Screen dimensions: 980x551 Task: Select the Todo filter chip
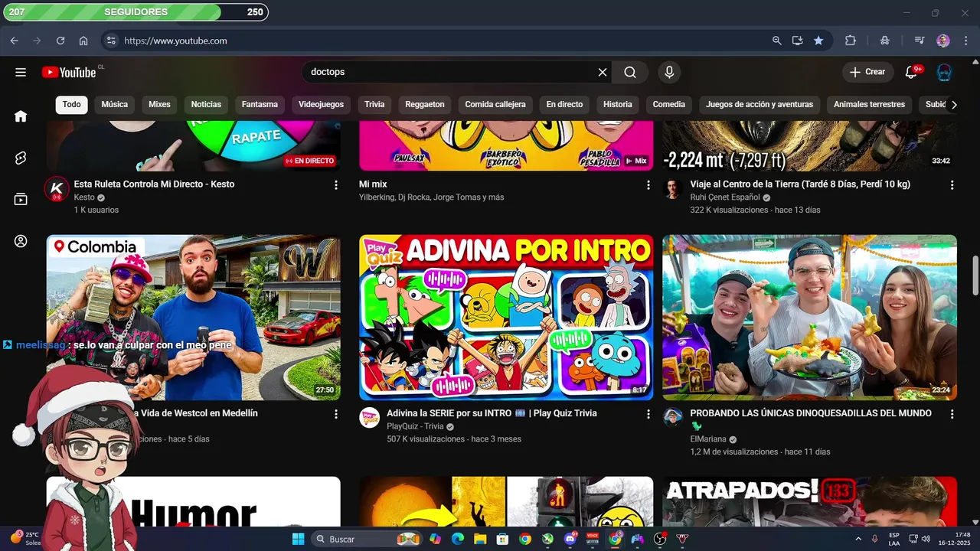pos(71,105)
